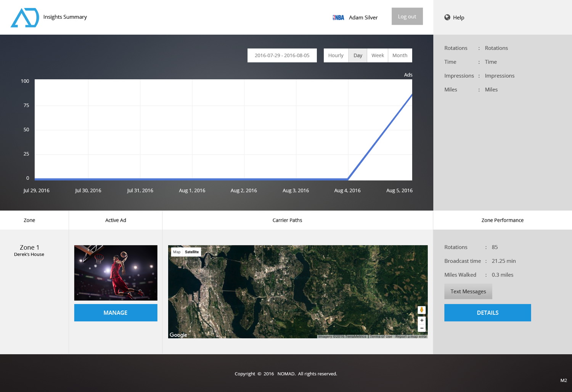
Task: Click the Aug 1, 2016 axis label
Action: point(192,190)
